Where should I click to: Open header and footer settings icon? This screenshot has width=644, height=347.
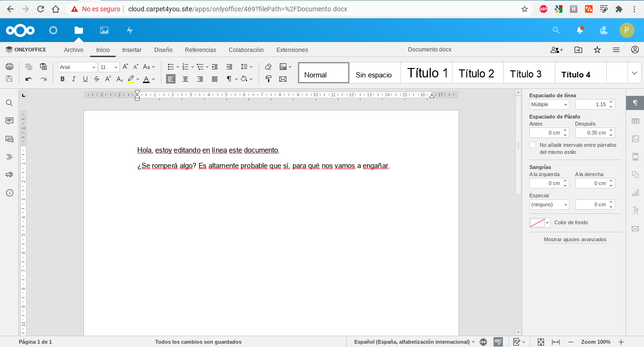(x=635, y=157)
